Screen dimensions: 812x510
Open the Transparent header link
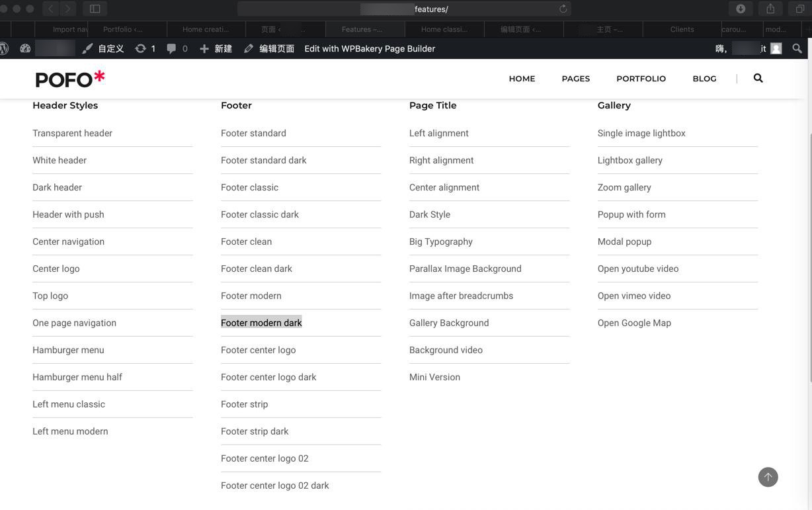pyautogui.click(x=72, y=133)
